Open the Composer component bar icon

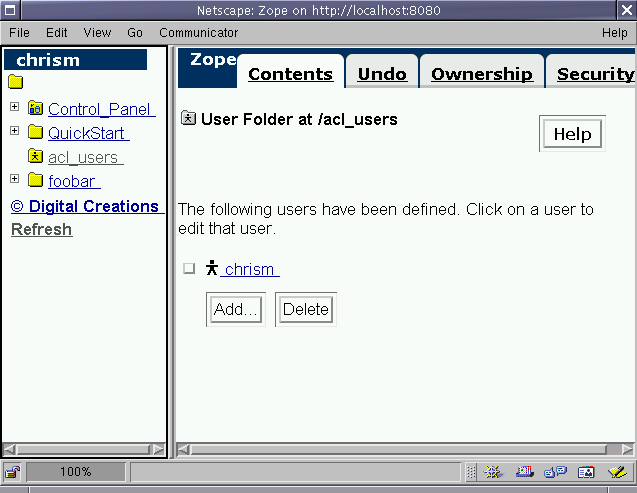coord(618,472)
